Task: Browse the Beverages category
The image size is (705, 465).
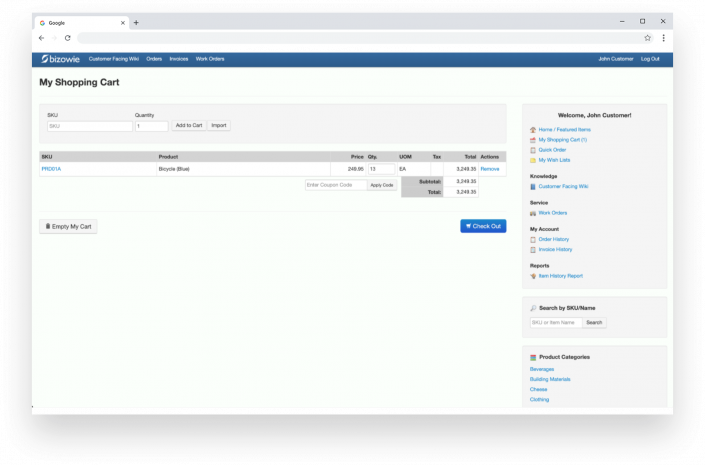Action: [x=542, y=369]
